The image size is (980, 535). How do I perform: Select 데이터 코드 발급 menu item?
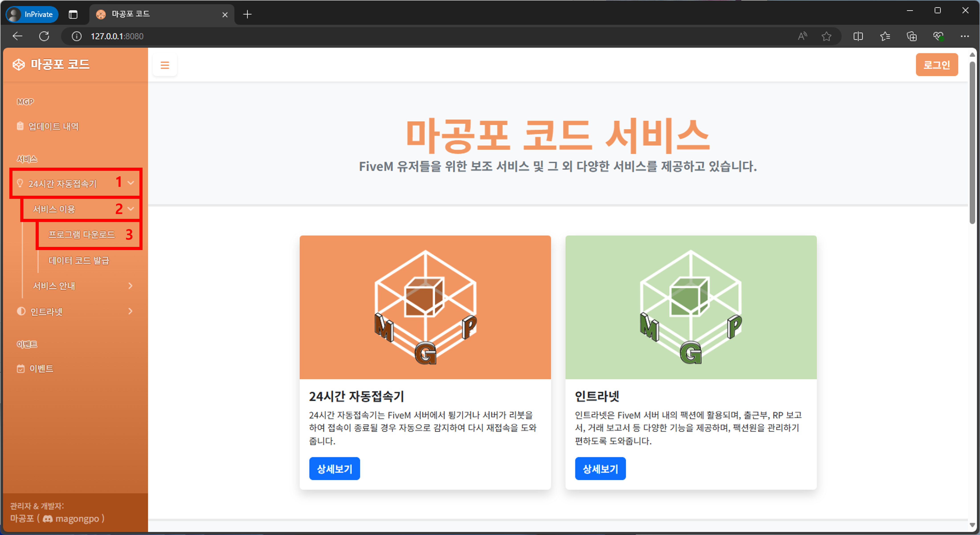point(79,260)
